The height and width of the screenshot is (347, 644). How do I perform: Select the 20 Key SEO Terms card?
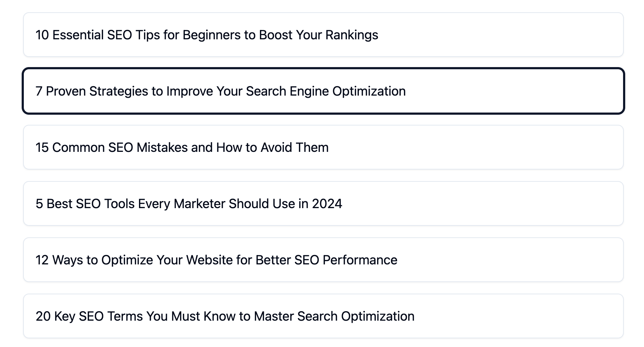pos(225,316)
